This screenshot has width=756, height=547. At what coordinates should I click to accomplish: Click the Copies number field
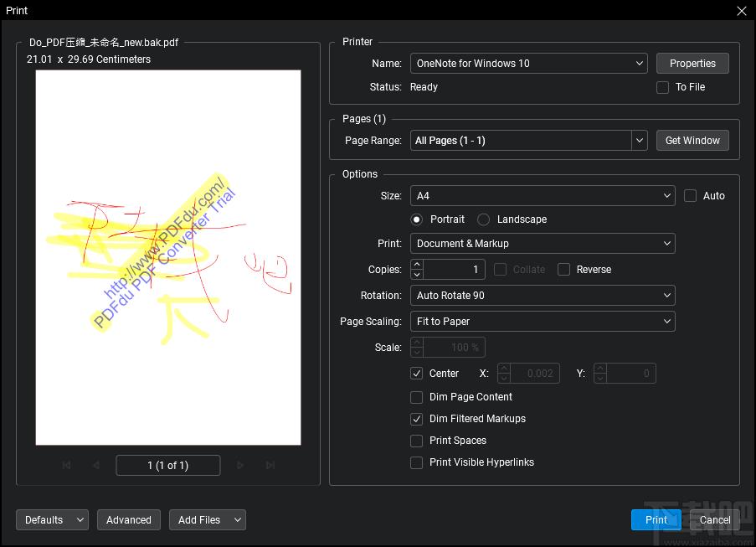[x=454, y=270]
